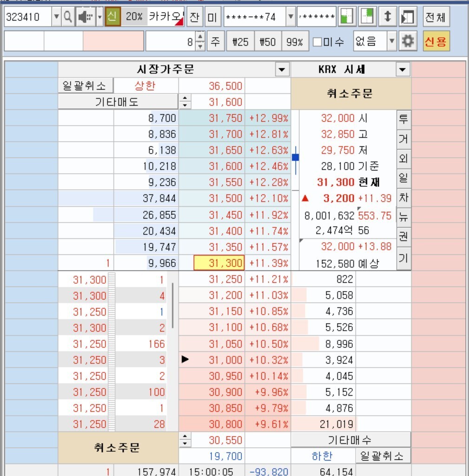Select the 거 side tab
The width and height of the screenshot is (469, 476).
[403, 139]
